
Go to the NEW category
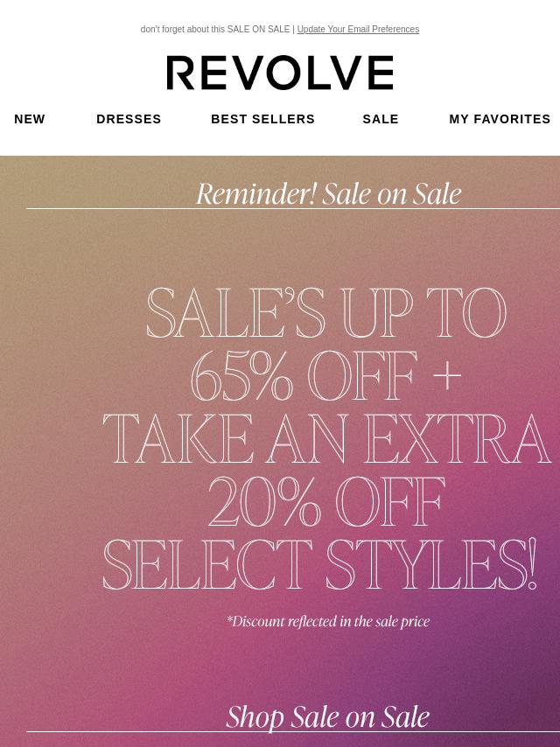(30, 119)
